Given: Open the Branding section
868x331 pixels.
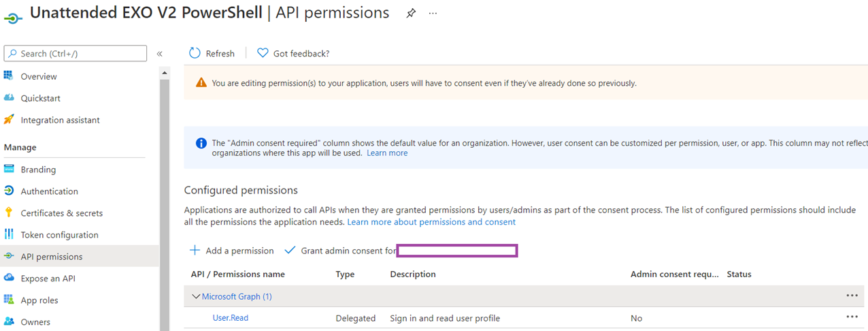Looking at the screenshot, I should (x=39, y=170).
